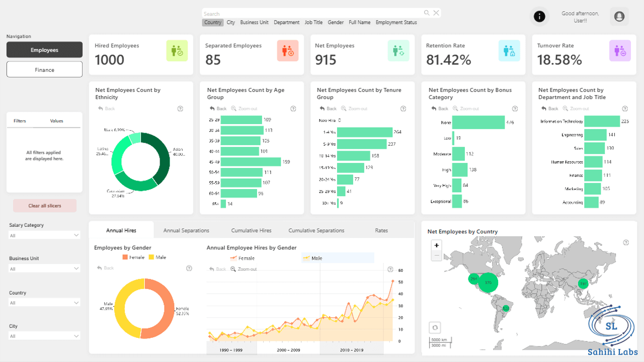Screen dimensions: 644x362
Task: Switch to the Cumulative Separations tab
Action: click(x=316, y=230)
